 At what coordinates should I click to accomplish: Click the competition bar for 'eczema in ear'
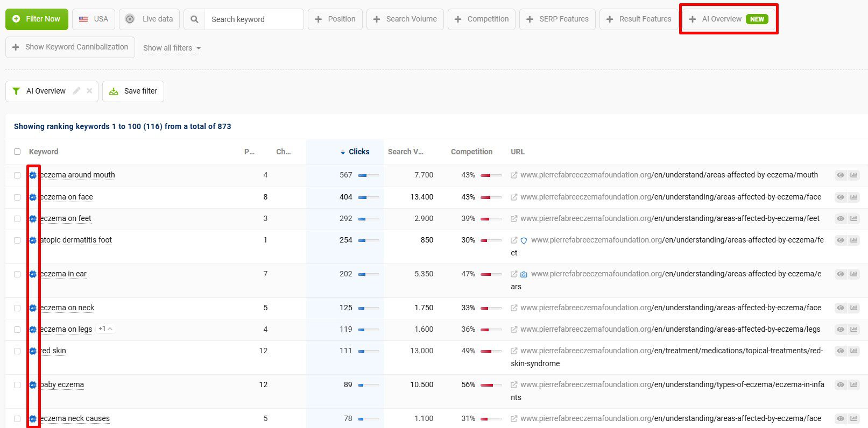pos(491,274)
